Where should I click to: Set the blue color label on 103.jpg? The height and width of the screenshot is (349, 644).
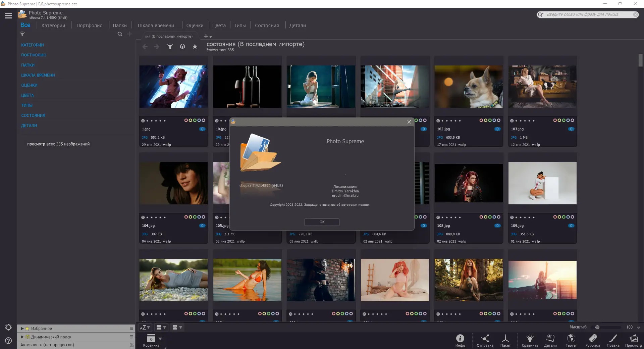point(568,120)
